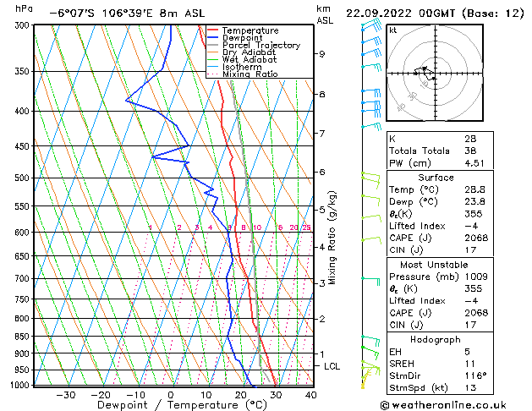This screenshot has height=411, width=532.
Task: Select the Pressure (mb) value 1009
Action: coord(476,277)
